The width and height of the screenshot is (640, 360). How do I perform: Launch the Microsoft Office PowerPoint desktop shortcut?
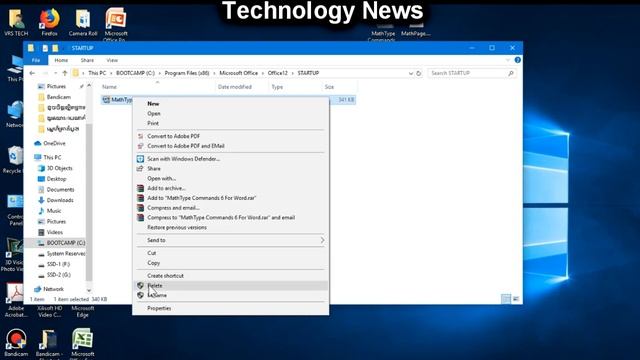(x=116, y=24)
